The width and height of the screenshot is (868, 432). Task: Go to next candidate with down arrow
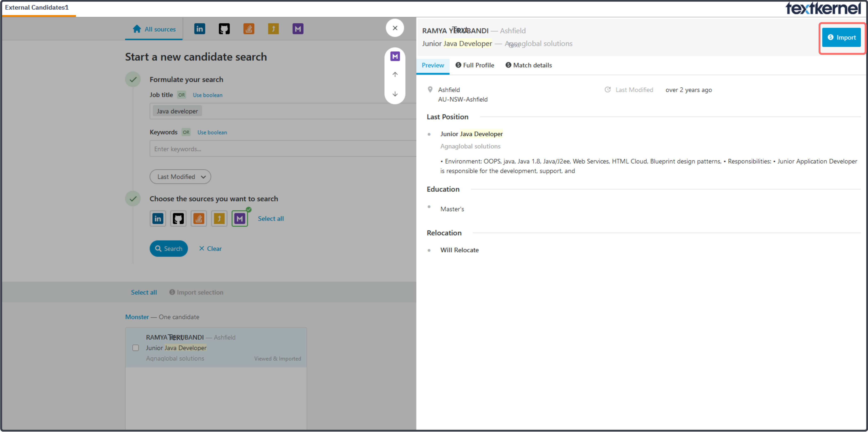tap(395, 94)
